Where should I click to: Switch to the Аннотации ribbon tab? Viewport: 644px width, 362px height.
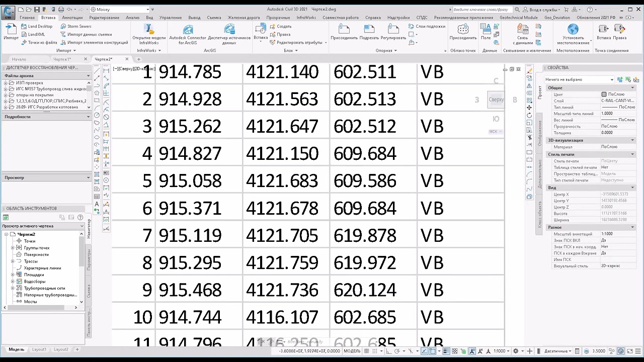tap(72, 18)
